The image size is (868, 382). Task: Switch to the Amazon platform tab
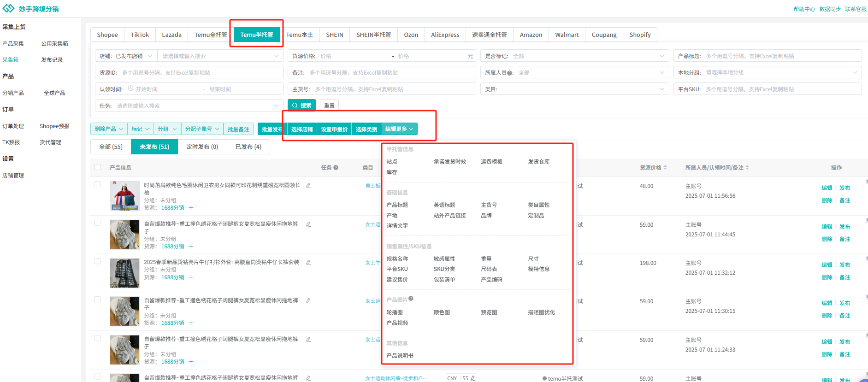click(531, 35)
